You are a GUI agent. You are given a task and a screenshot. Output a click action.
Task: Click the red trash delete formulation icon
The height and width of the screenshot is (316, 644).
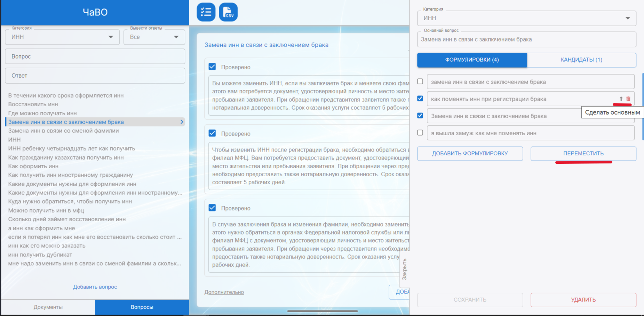pyautogui.click(x=628, y=99)
